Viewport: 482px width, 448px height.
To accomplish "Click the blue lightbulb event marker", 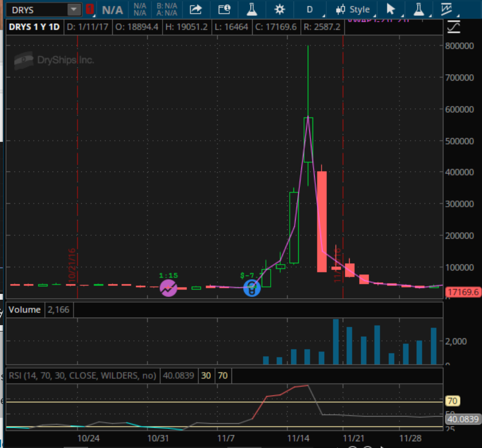I will coord(252,288).
